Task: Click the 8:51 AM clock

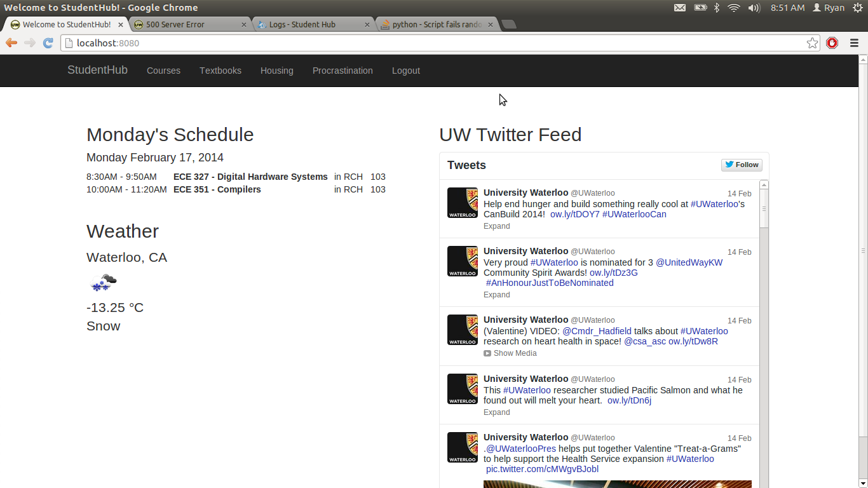Action: pyautogui.click(x=787, y=8)
